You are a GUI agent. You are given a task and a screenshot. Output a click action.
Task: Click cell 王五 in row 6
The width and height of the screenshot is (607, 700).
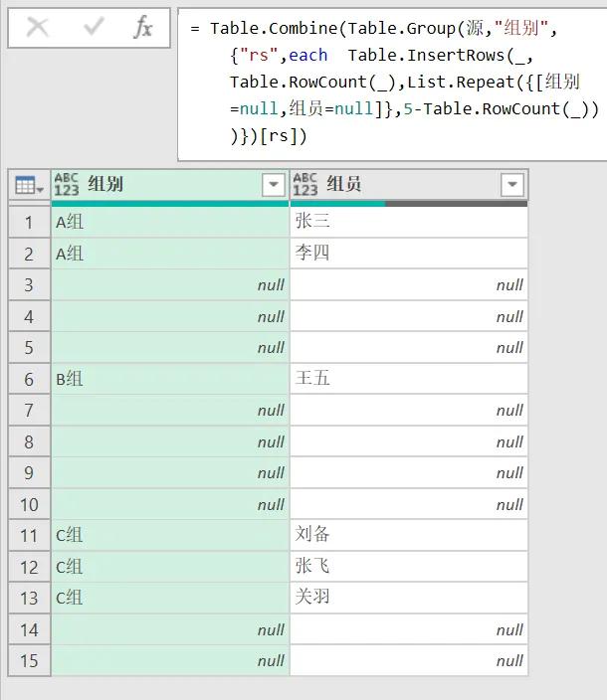[x=409, y=379]
